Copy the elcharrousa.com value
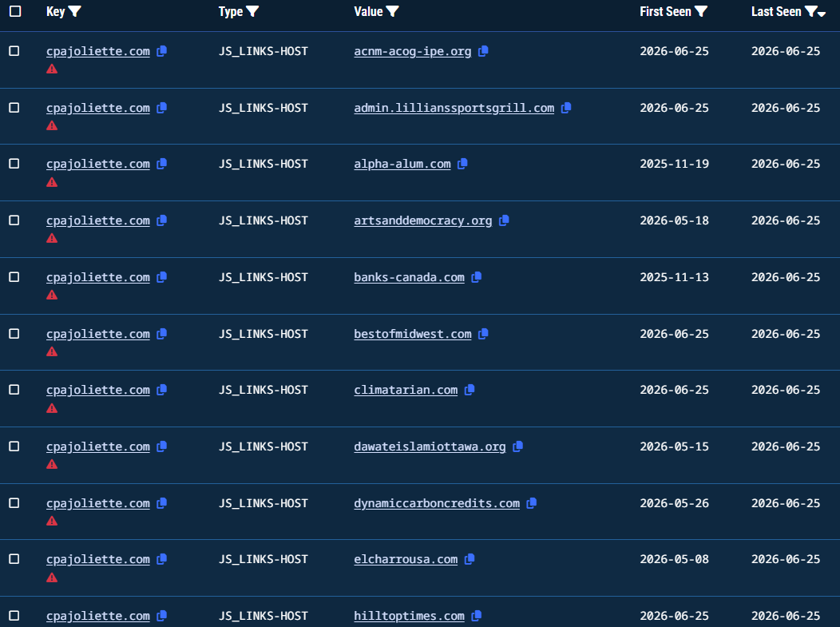 (x=470, y=559)
